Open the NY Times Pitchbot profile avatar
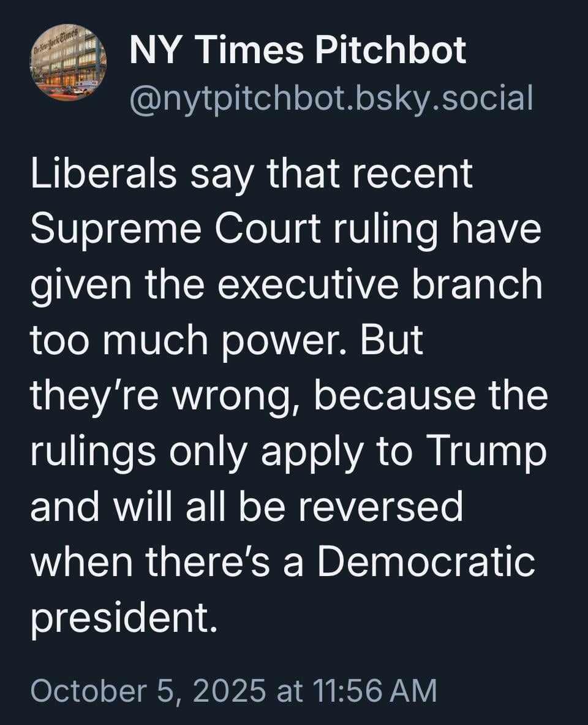Screen dimensions: 588x725 click(x=68, y=63)
